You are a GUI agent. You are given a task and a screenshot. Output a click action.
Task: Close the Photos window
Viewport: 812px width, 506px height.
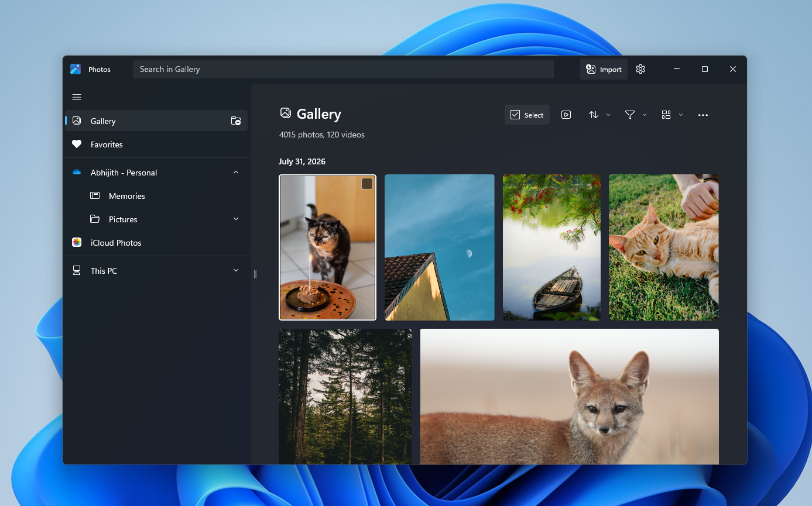coord(733,69)
